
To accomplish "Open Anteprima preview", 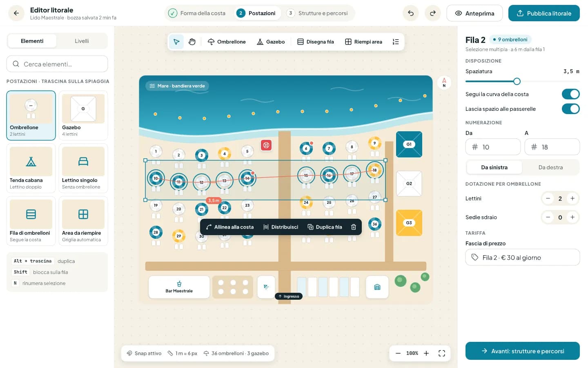I will click(x=474, y=13).
